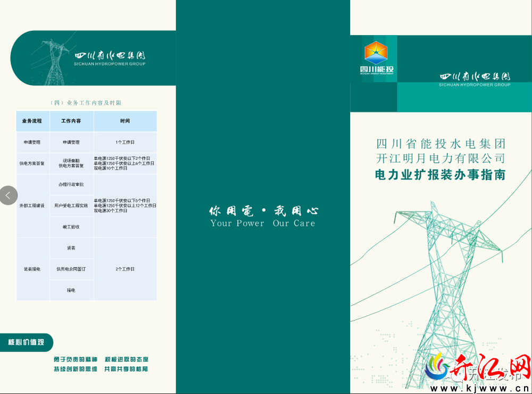
Task: Click the heading '(四) 业务工作内容及时限'
Action: pyautogui.click(x=86, y=103)
